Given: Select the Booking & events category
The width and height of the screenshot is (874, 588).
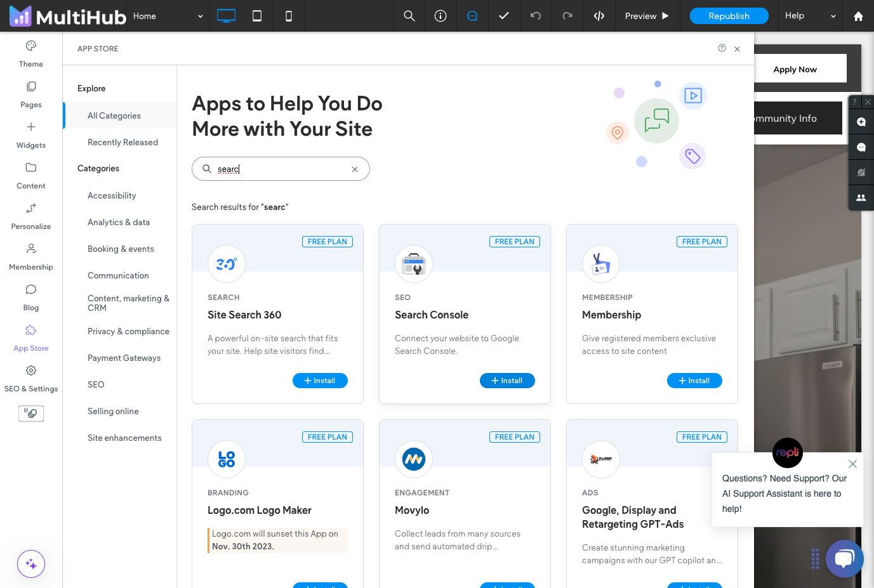Looking at the screenshot, I should pyautogui.click(x=121, y=249).
